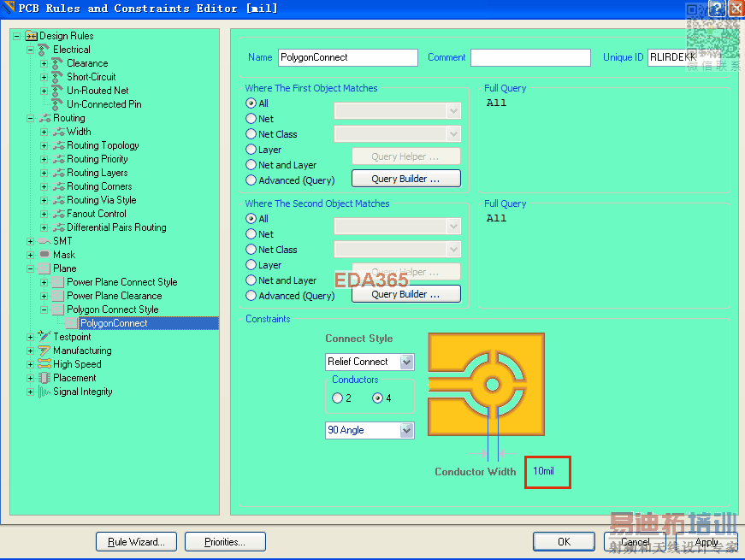Screen dimensions: 745x560
Task: Select Advanced (Query) radio for second object
Action: point(251,296)
